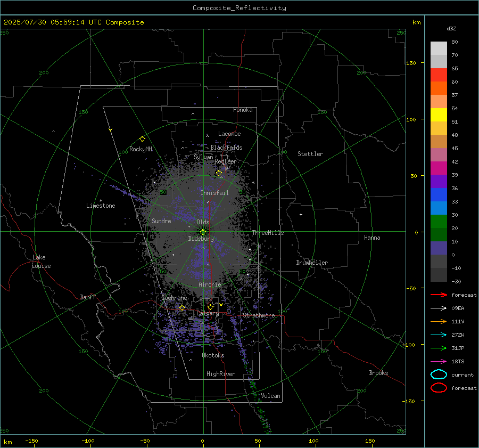Click the Sylvan label on map
Image resolution: width=479 pixels, height=448 pixels.
(x=203, y=157)
